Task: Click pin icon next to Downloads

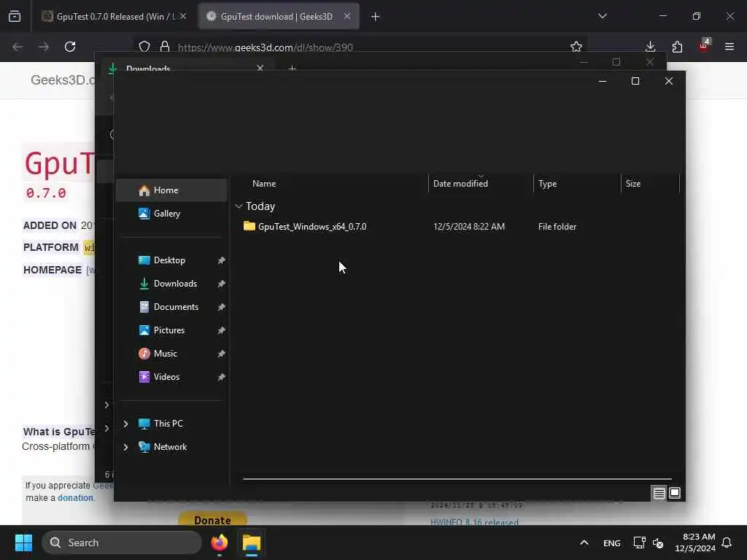Action: pos(221,284)
